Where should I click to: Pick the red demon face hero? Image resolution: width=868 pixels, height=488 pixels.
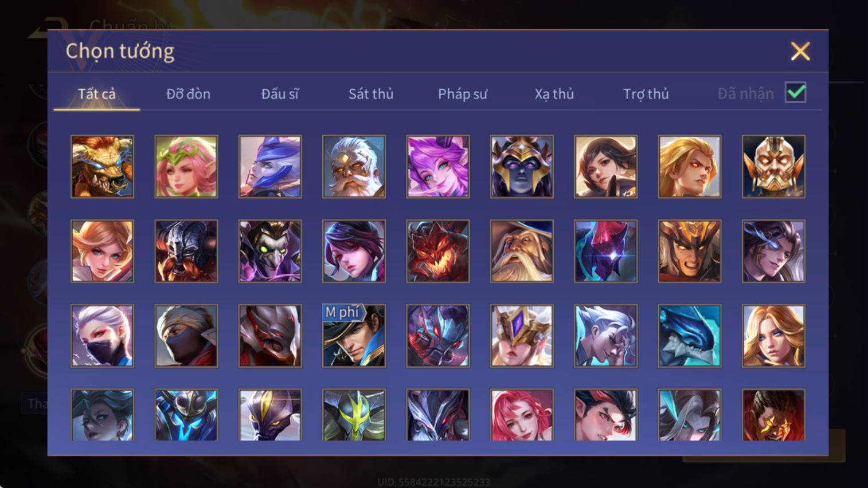coord(438,251)
